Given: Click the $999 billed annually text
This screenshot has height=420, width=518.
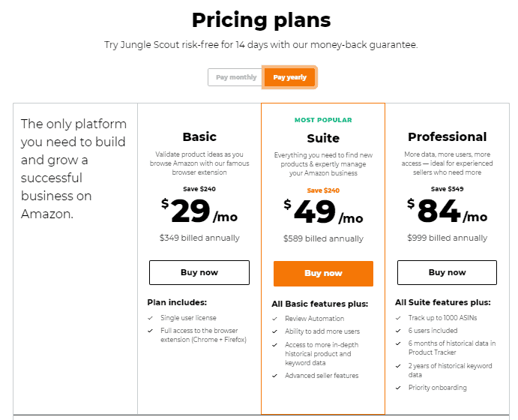Looking at the screenshot, I should click(447, 238).
